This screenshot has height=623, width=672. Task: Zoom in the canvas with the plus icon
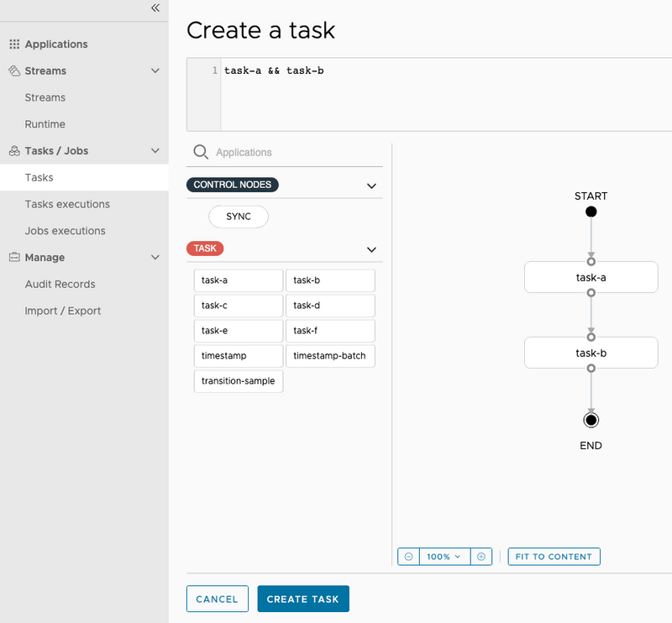click(x=480, y=556)
